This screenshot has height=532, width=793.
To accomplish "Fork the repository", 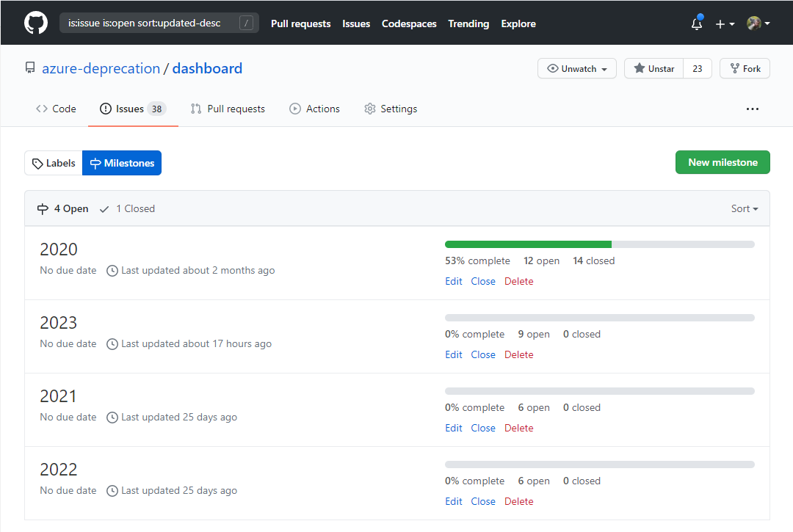I will tap(745, 69).
